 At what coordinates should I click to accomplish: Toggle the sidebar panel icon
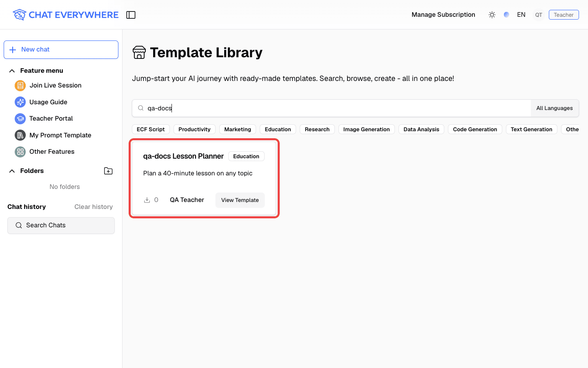[131, 15]
